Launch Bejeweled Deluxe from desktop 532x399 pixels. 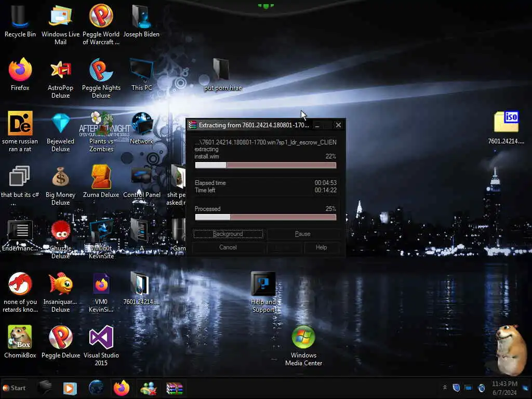(x=60, y=131)
